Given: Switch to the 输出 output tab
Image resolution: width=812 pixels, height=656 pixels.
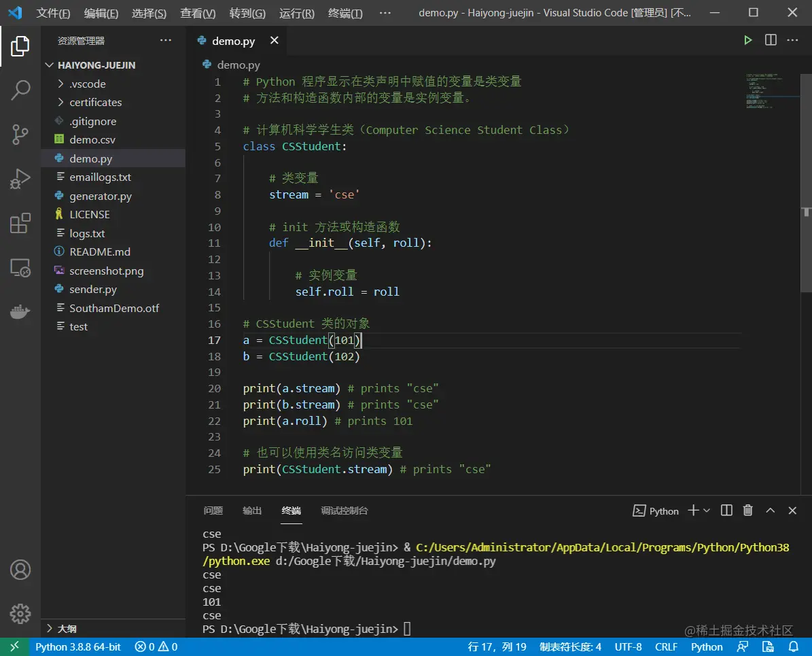Looking at the screenshot, I should [252, 511].
